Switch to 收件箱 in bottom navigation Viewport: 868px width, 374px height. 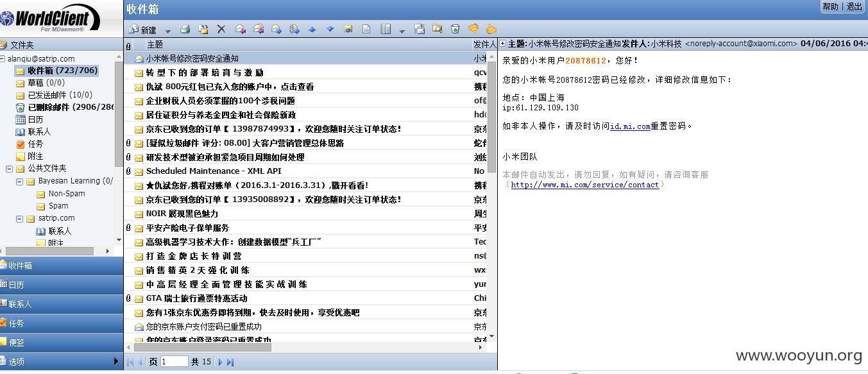[62, 265]
